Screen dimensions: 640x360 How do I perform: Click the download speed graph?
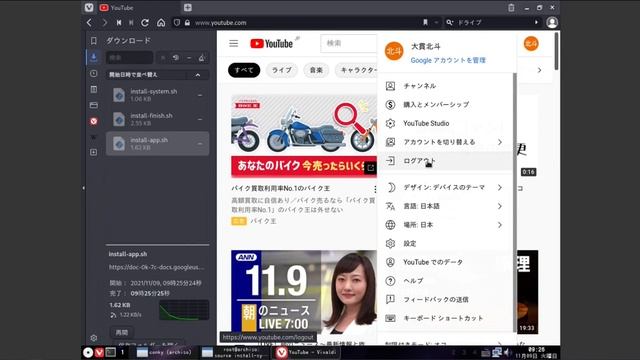pos(184,310)
